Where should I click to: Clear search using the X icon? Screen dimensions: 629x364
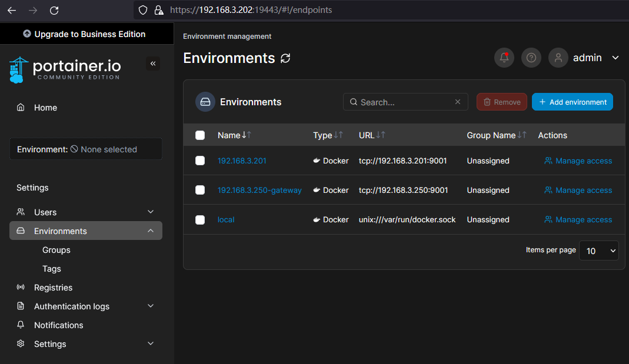coord(458,102)
